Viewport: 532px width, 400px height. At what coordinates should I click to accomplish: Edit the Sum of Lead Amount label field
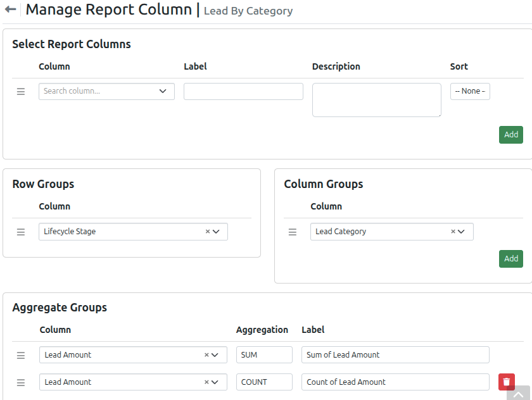point(395,355)
